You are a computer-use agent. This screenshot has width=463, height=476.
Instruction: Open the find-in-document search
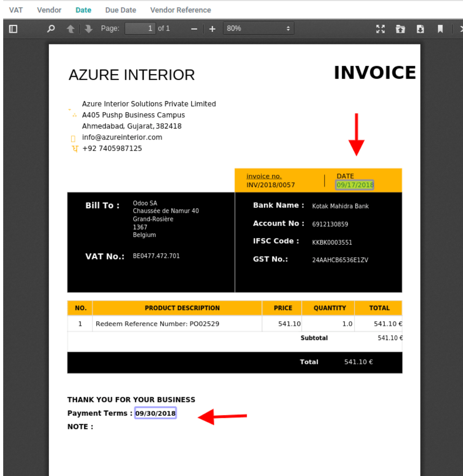click(51, 29)
